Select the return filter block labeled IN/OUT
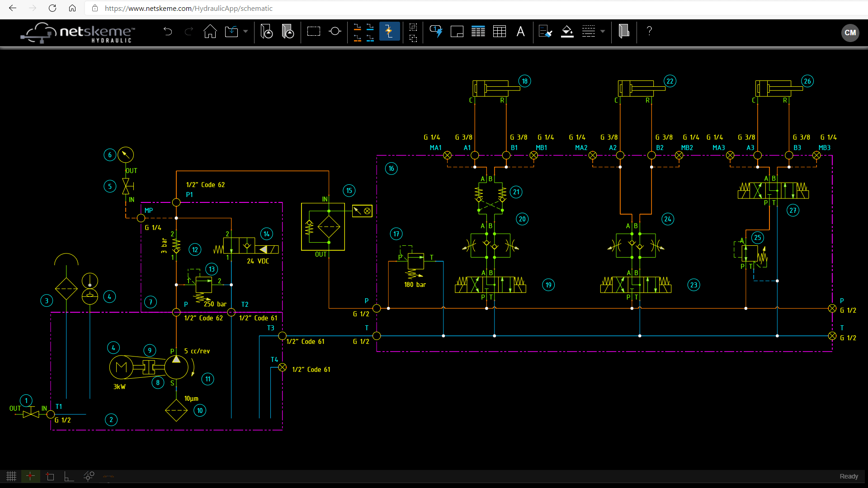868x488 pixels. pyautogui.click(x=323, y=226)
